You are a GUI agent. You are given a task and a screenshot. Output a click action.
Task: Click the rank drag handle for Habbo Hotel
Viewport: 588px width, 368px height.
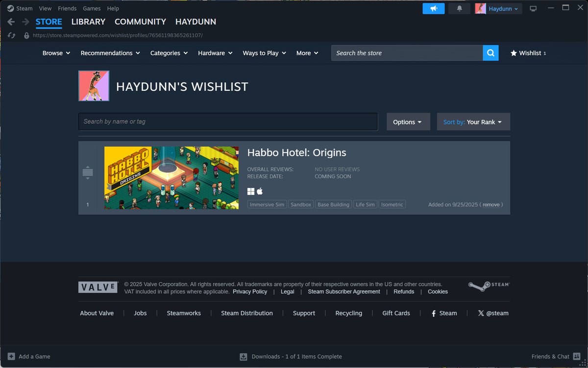tap(88, 173)
